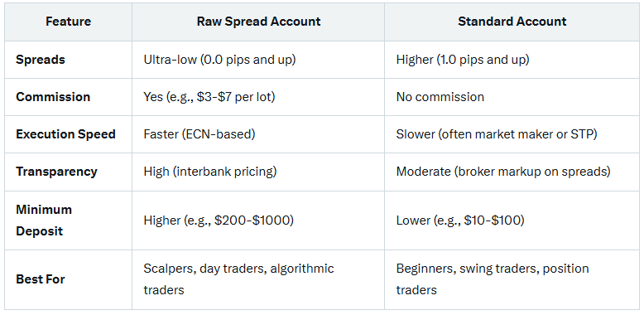The width and height of the screenshot is (644, 315).
Task: Click the Moderate broker markup cell
Action: point(503,172)
